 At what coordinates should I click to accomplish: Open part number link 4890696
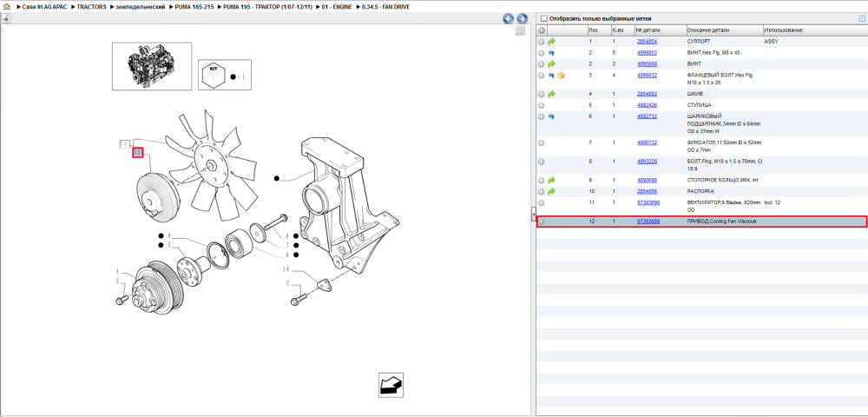tap(648, 181)
